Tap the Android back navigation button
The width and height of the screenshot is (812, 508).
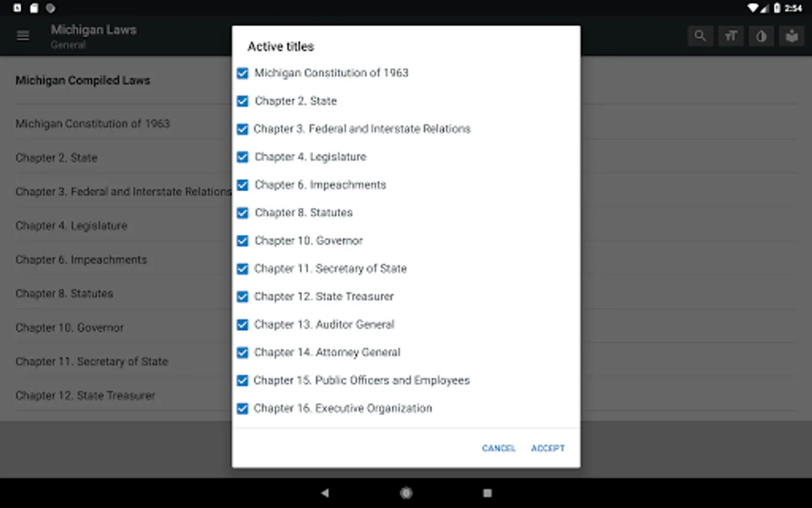point(325,493)
